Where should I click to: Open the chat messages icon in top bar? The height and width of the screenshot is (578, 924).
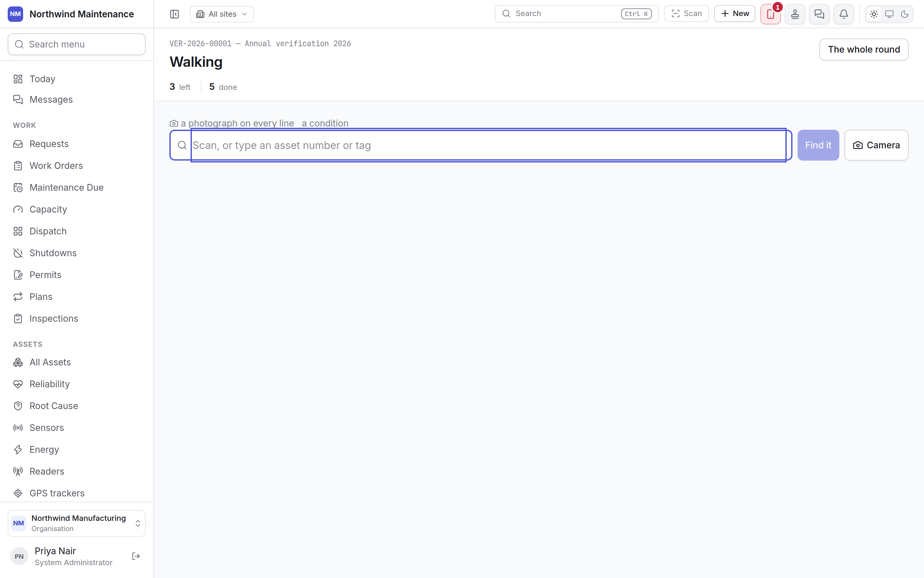[x=819, y=14]
